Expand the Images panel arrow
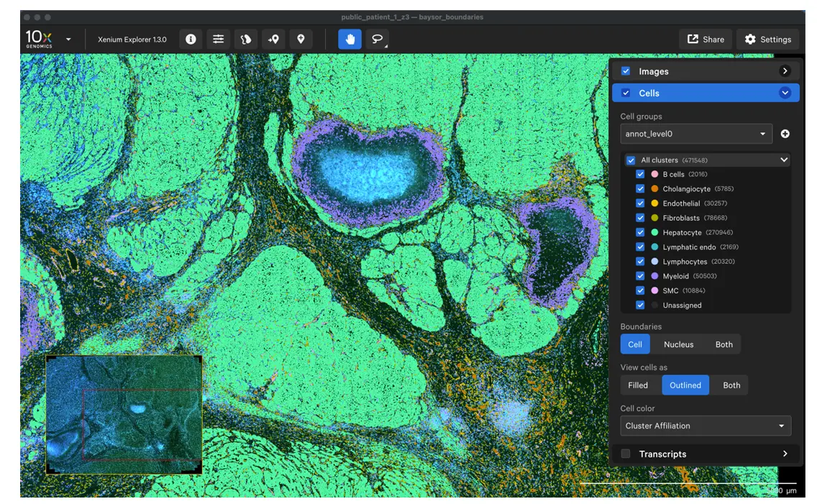The height and width of the screenshot is (504, 817). click(x=785, y=70)
